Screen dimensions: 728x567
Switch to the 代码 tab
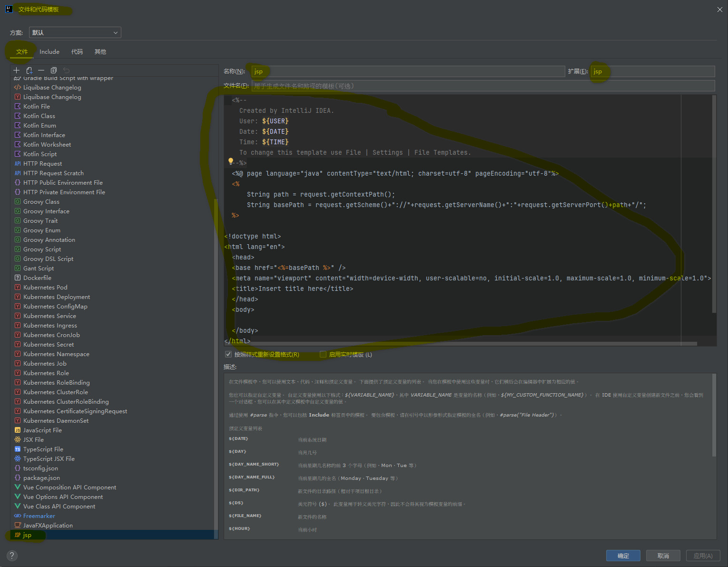click(x=77, y=52)
